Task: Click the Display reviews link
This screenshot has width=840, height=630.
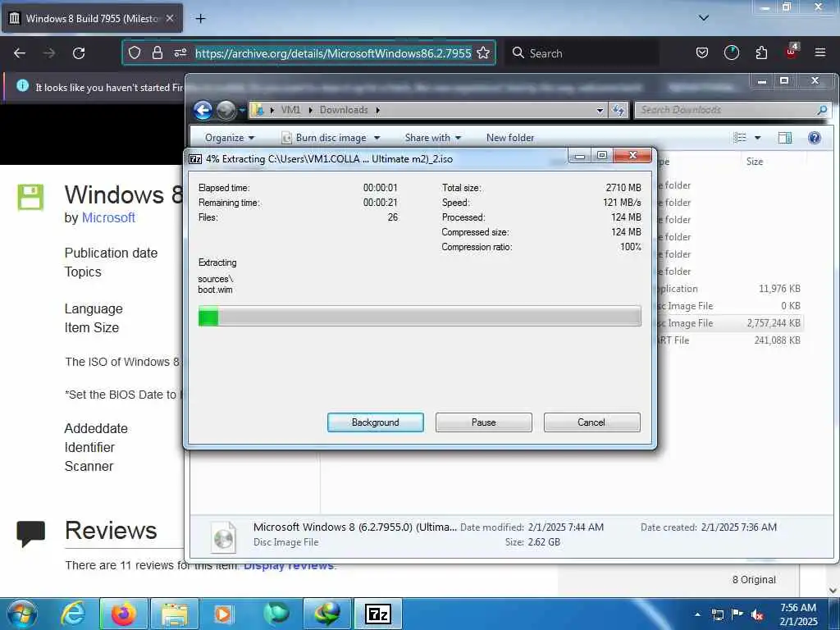Action: click(x=289, y=566)
